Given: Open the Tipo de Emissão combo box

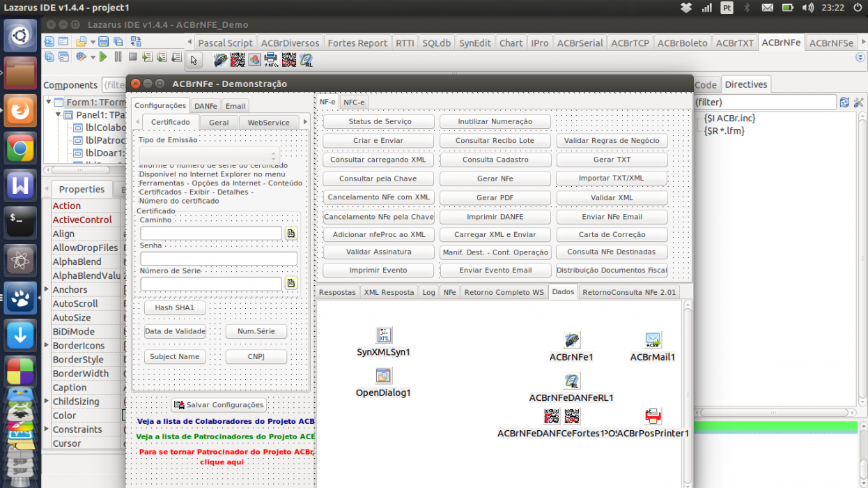Looking at the screenshot, I should coord(209,155).
